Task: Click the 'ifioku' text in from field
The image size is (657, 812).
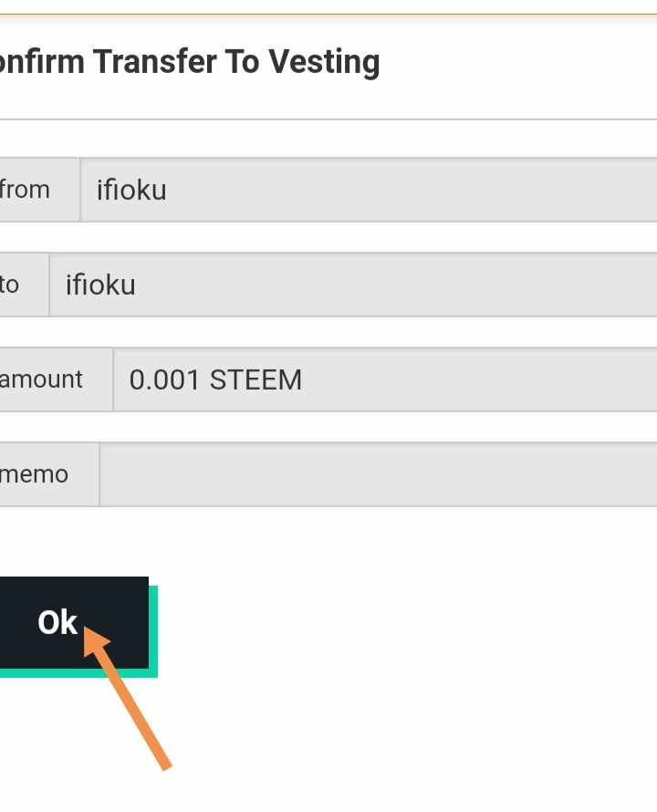Action: pyautogui.click(x=131, y=190)
